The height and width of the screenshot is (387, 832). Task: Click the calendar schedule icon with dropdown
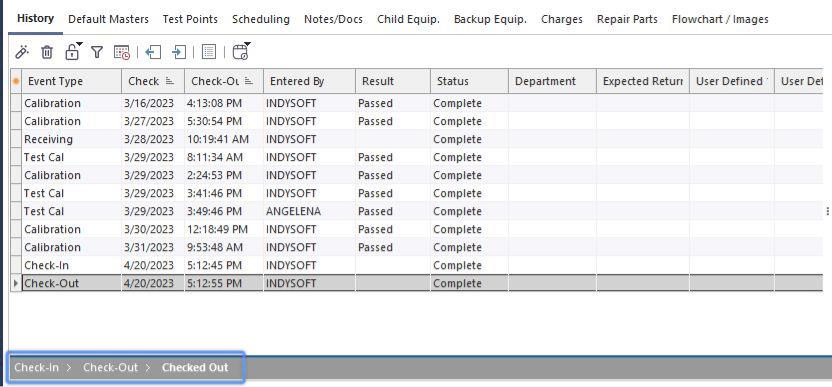pyautogui.click(x=241, y=51)
